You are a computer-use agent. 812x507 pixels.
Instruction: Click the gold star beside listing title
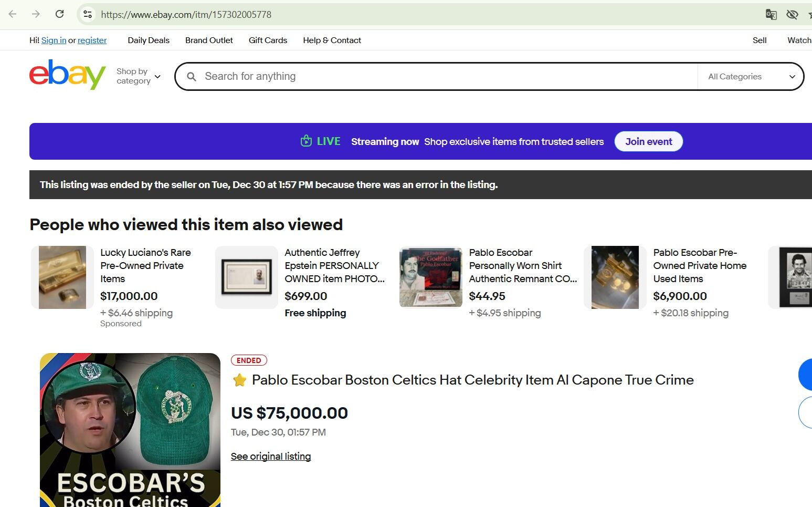point(239,380)
